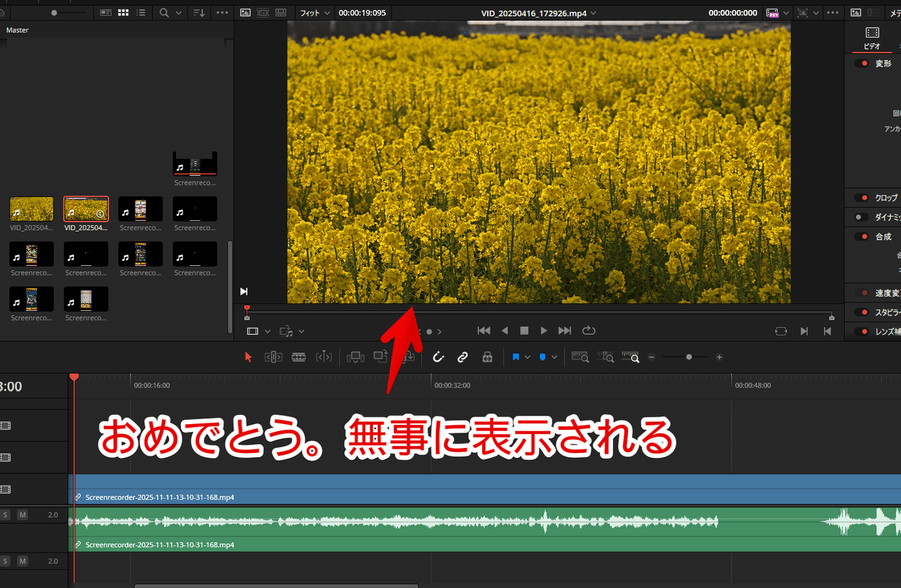
Task: Open the フィット zoom dropdown
Action: click(x=314, y=13)
